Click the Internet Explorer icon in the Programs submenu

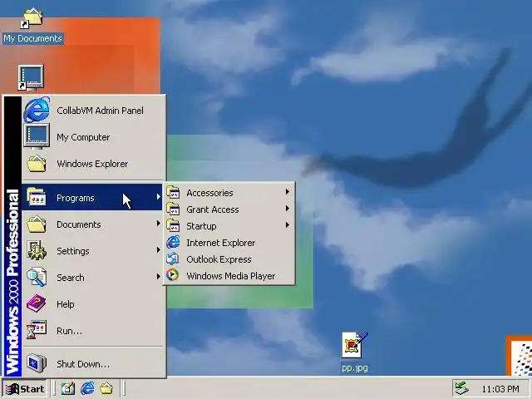click(x=173, y=242)
